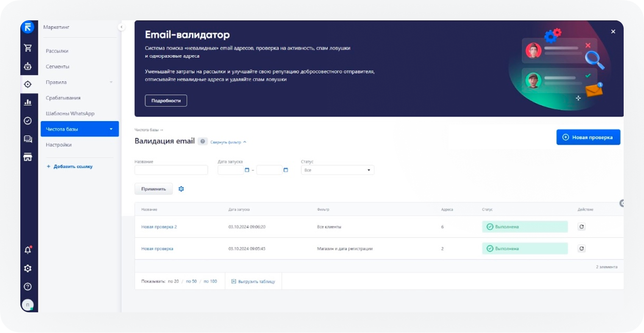The image size is (644, 333).
Task: Open system settings gear in left rail
Action: (28, 268)
